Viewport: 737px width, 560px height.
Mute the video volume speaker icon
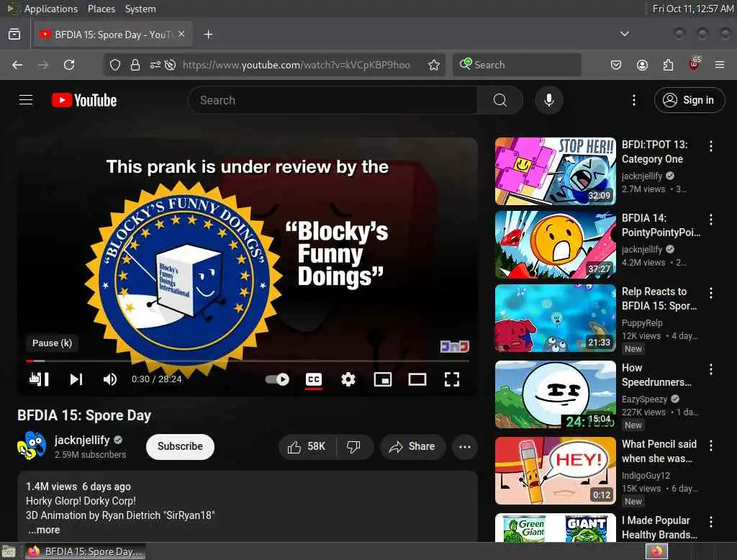110,379
